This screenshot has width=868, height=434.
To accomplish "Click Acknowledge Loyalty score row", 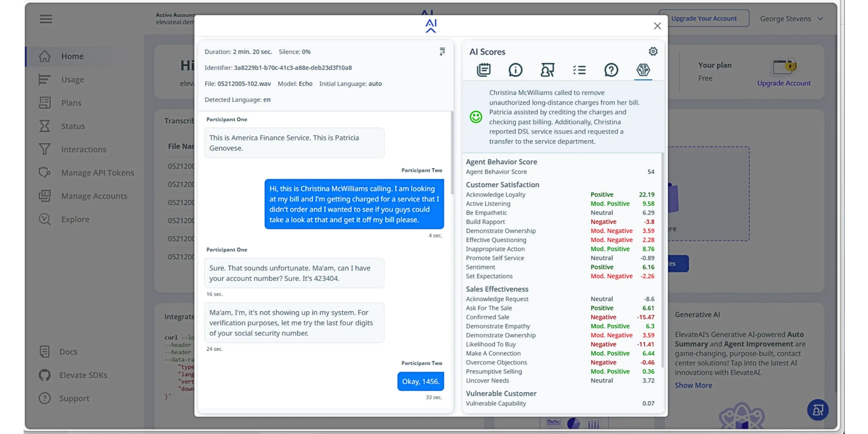I will click(x=560, y=195).
